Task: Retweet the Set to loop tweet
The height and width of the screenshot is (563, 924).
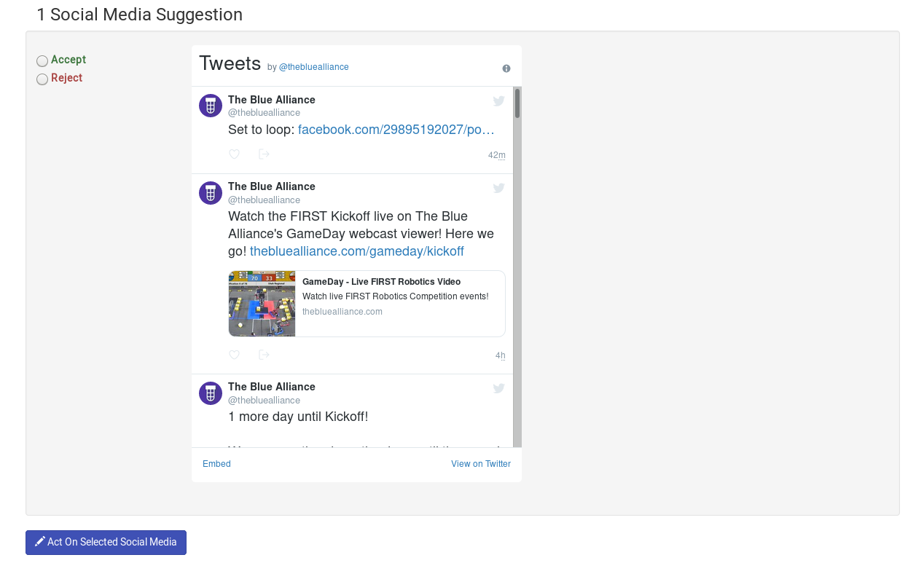Action: point(263,154)
